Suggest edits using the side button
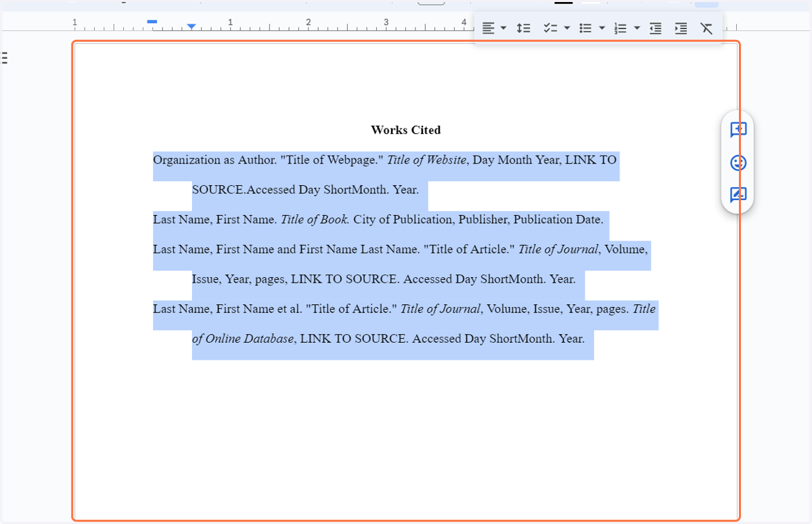Image resolution: width=812 pixels, height=524 pixels. (738, 195)
